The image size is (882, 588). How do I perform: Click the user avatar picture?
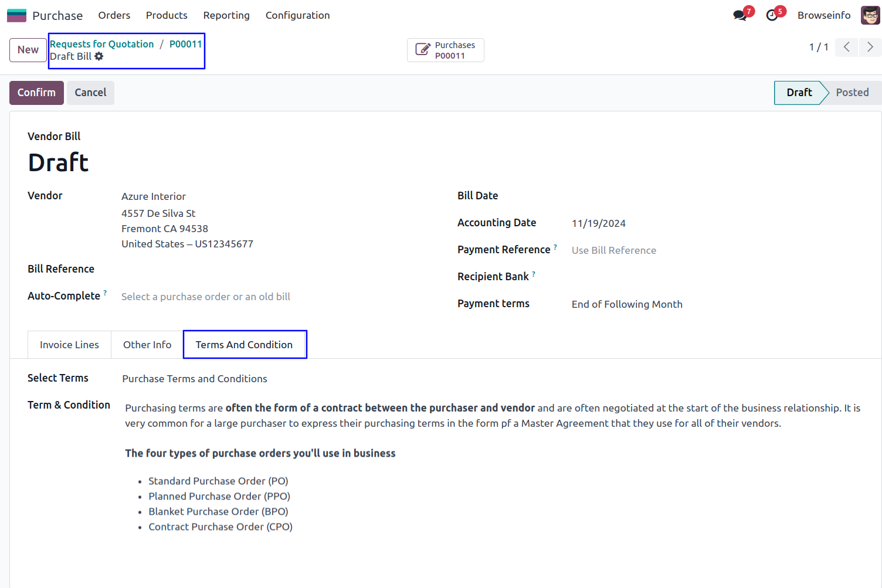coord(870,15)
